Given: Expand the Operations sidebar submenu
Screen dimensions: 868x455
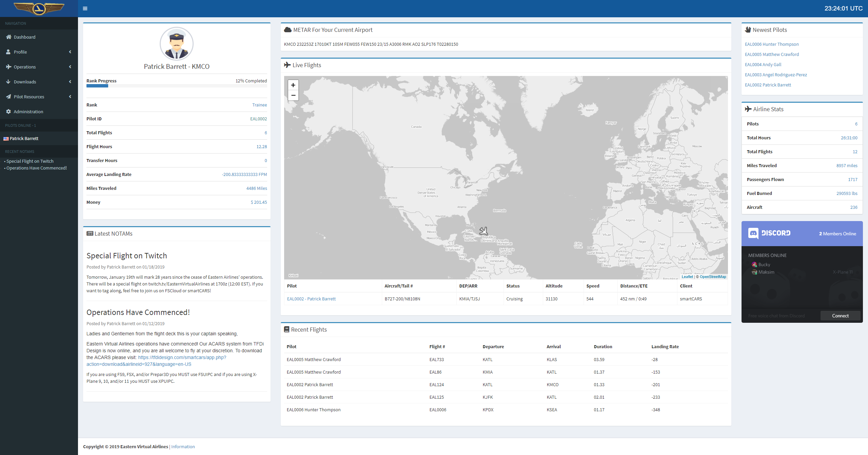Looking at the screenshot, I should (70, 67).
